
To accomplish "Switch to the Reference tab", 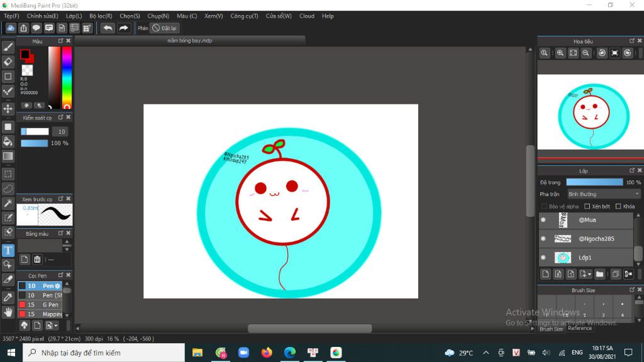I will point(580,328).
